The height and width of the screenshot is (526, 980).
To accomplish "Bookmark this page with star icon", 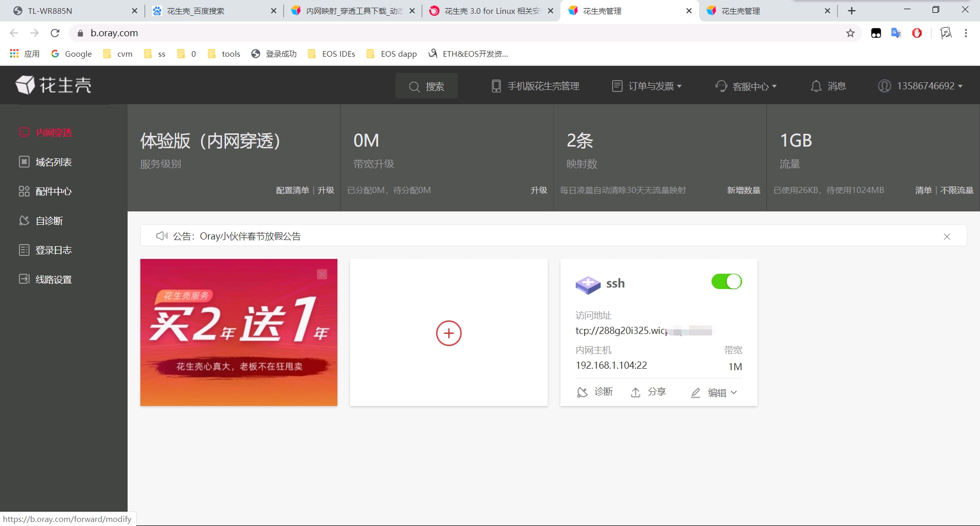I will pos(850,33).
